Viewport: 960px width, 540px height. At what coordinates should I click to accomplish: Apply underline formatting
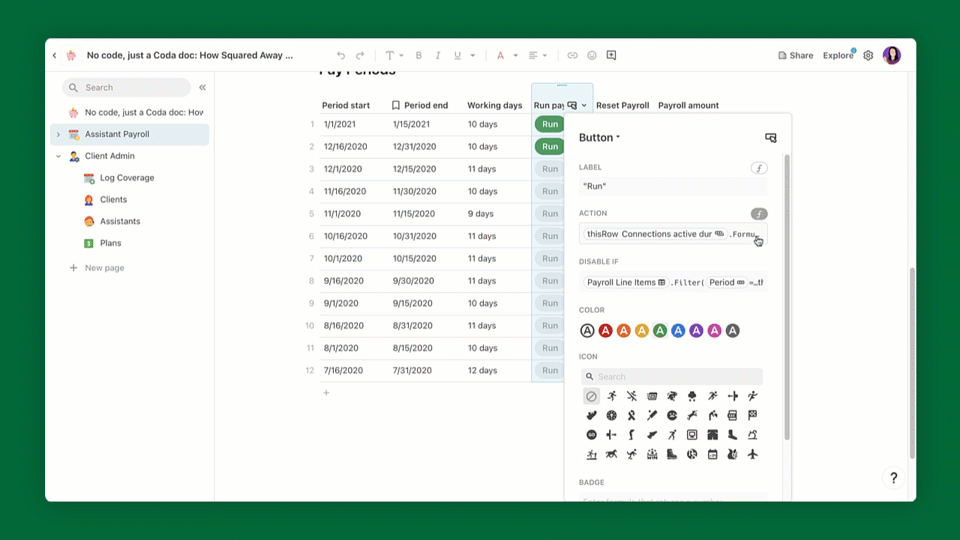click(457, 55)
